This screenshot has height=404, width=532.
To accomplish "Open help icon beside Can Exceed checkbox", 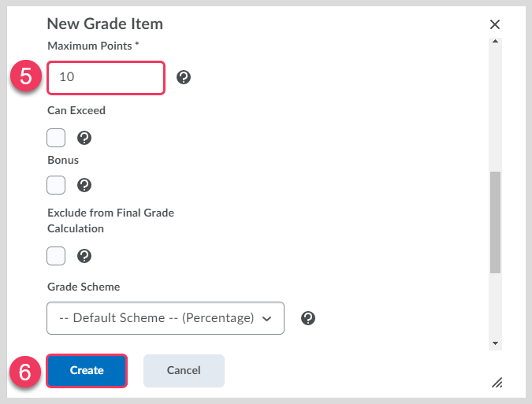I will click(84, 138).
